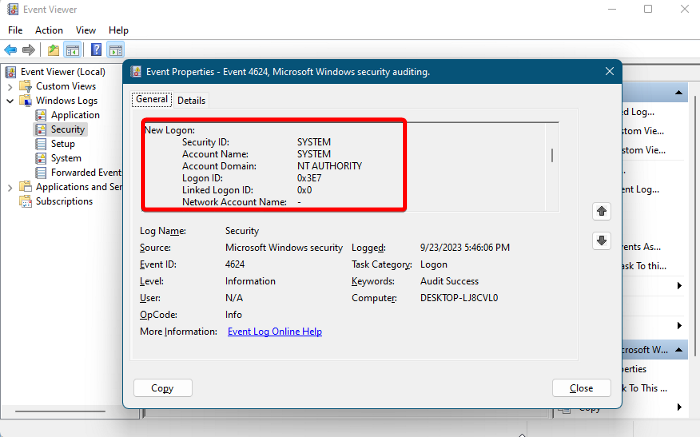Open the File menu
Image resolution: width=700 pixels, height=437 pixels.
click(15, 30)
